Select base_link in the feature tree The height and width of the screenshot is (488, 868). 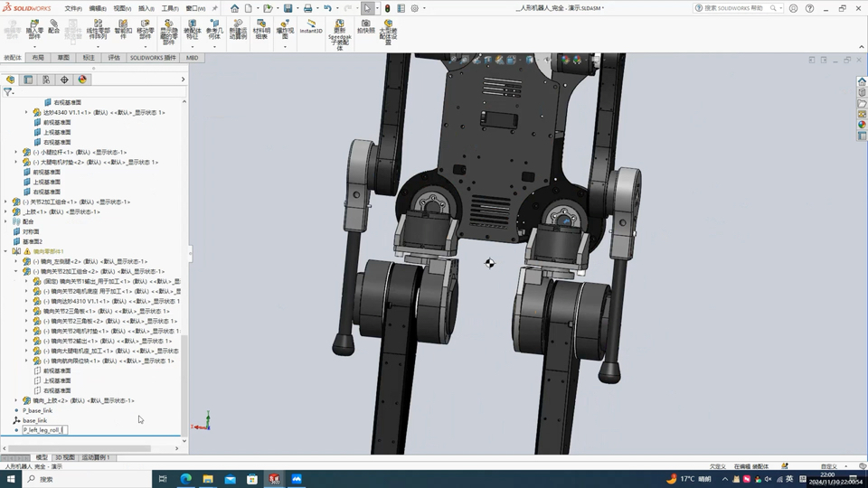tap(34, 420)
